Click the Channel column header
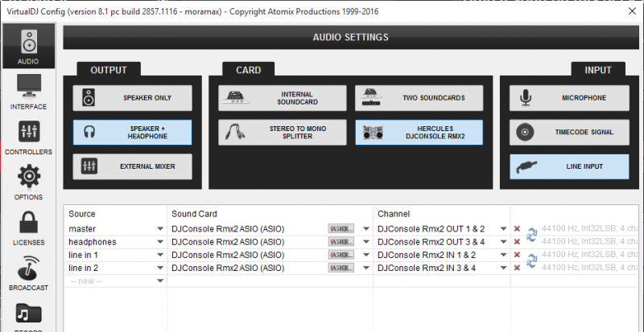This screenshot has width=644, height=332. point(394,214)
